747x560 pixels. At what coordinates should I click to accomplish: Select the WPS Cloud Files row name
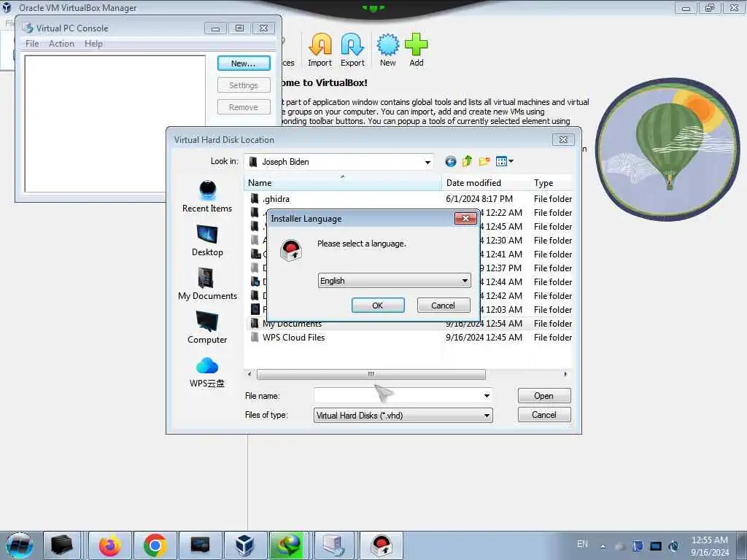coord(293,337)
